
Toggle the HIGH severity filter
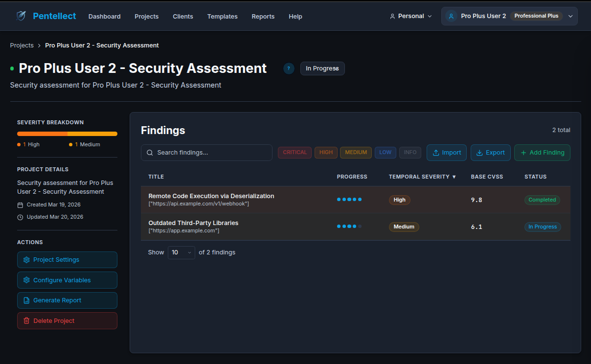coord(326,153)
